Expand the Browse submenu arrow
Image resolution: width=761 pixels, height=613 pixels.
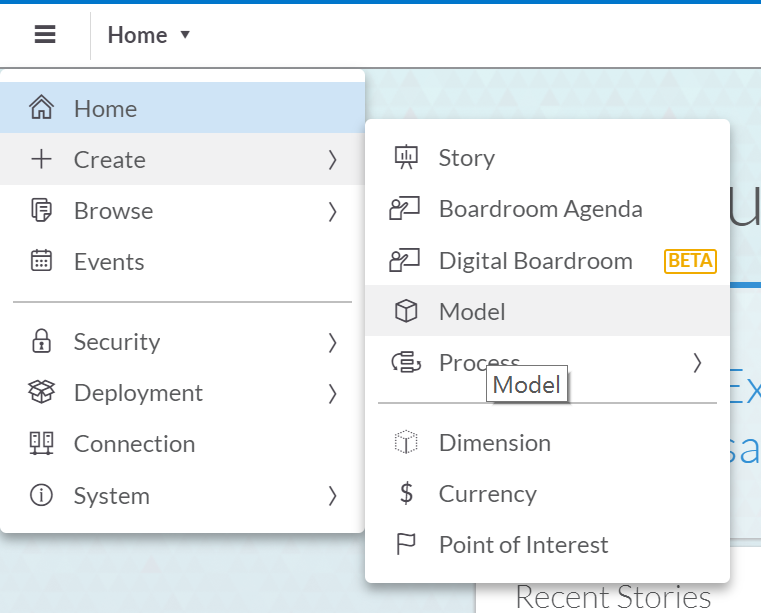click(x=332, y=211)
